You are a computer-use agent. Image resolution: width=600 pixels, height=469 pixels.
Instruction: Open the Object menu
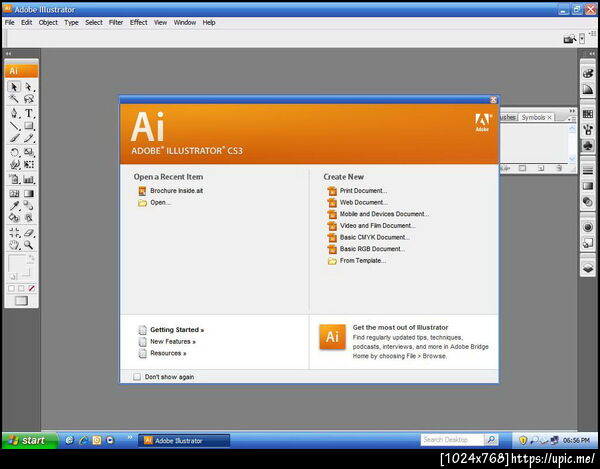tap(48, 23)
